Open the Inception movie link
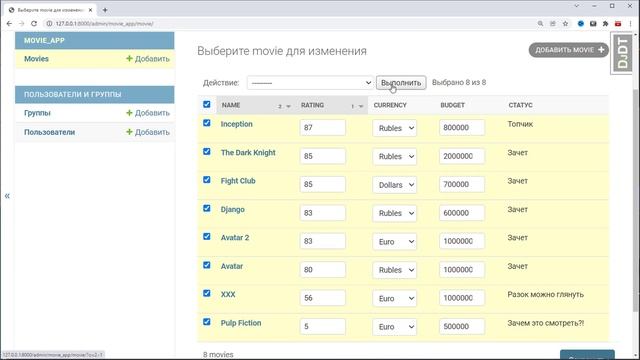 (237, 124)
